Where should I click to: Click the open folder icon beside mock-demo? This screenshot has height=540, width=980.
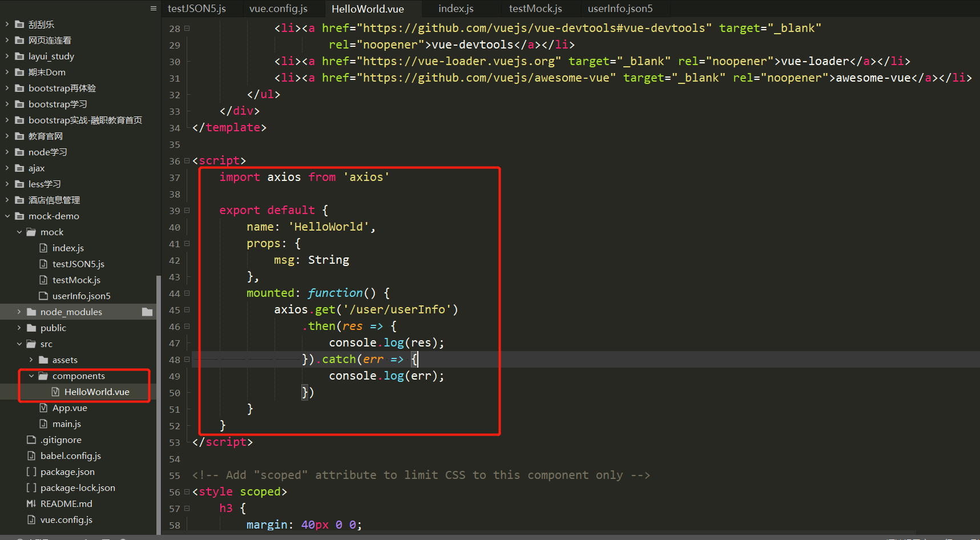pyautogui.click(x=19, y=216)
